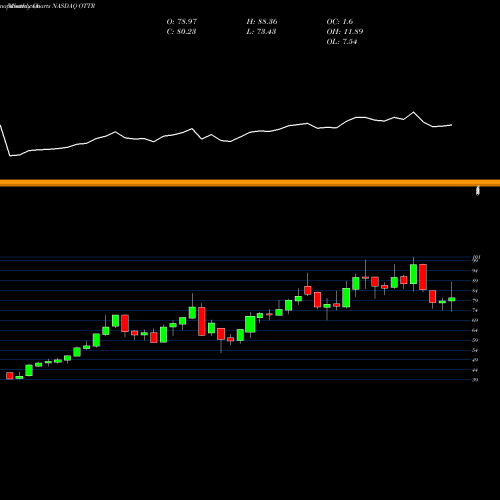
Task: Click the "94" price axis label
Action: (475, 271)
